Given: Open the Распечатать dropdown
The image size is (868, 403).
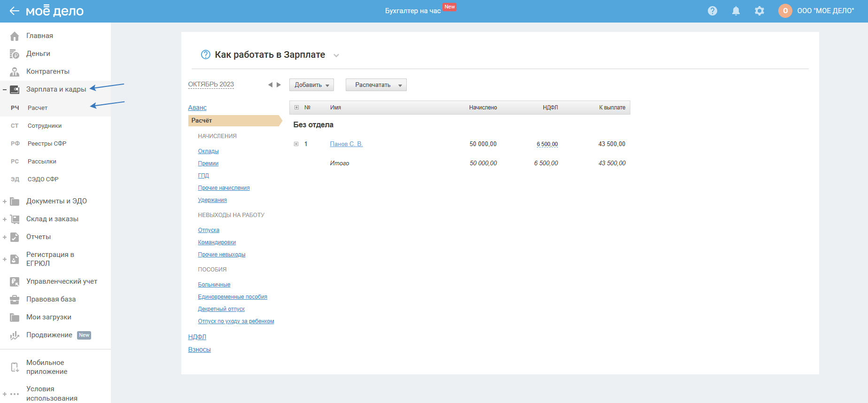Looking at the screenshot, I should point(376,85).
